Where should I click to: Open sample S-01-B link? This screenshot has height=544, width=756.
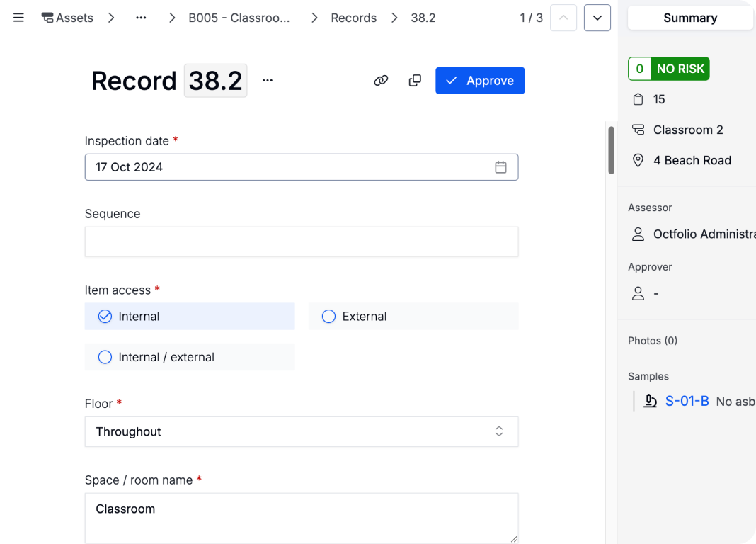pyautogui.click(x=687, y=401)
